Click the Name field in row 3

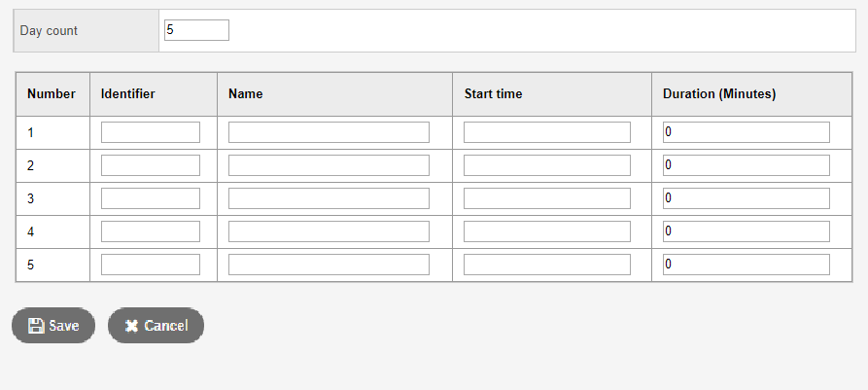coord(329,198)
